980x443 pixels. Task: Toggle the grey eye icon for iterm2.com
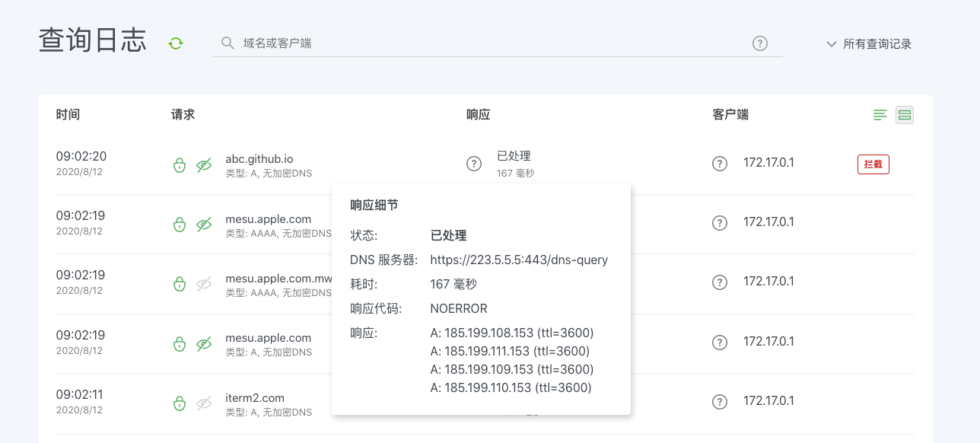203,403
